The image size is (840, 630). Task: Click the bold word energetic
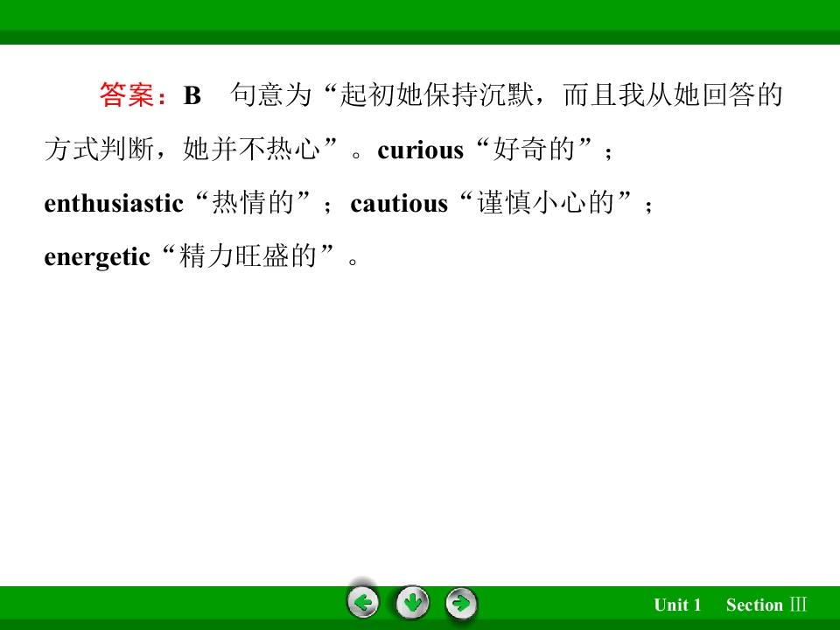coord(97,257)
